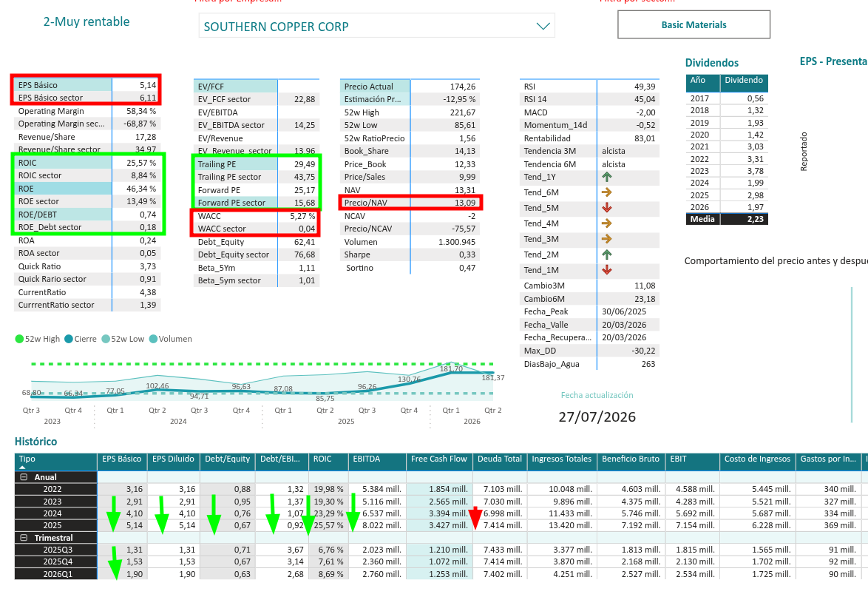Collapse the Trimestral row group

[x=24, y=538]
